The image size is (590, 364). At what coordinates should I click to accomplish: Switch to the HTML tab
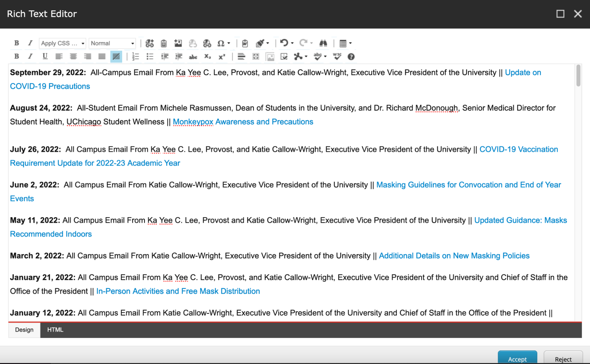[55, 330]
